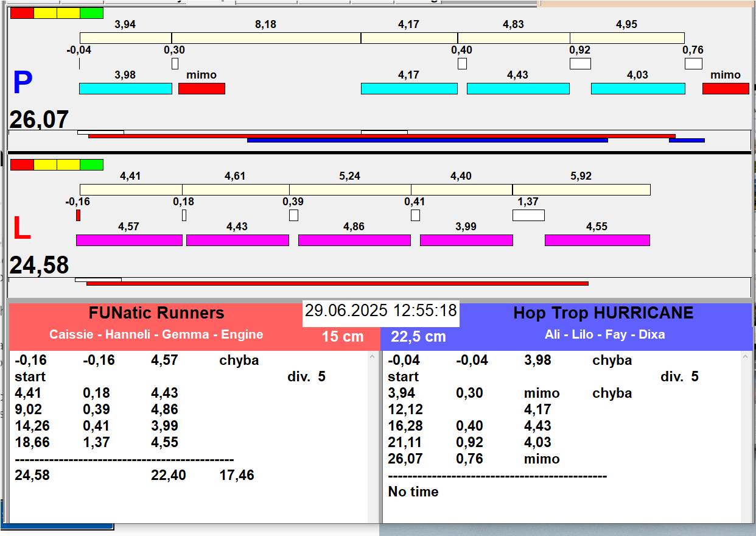756x536 pixels.
Task: Click the FUNatic Runners team header
Action: [156, 313]
